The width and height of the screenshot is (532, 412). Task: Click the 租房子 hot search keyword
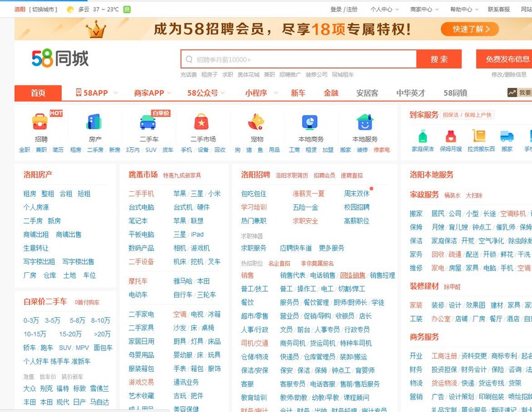tap(209, 74)
